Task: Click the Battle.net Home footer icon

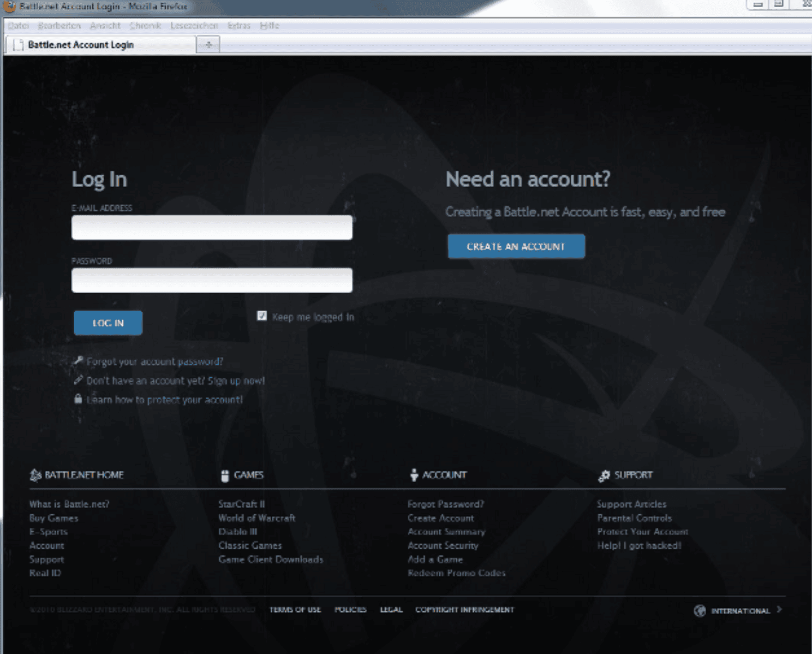Action: tap(35, 475)
